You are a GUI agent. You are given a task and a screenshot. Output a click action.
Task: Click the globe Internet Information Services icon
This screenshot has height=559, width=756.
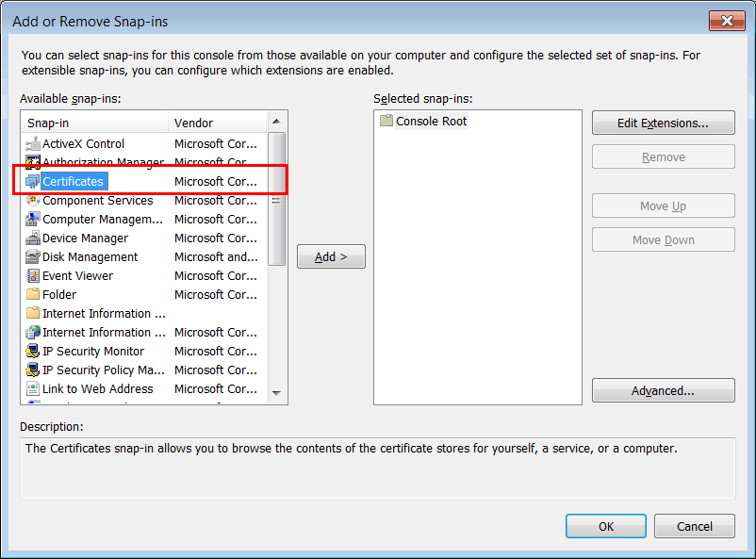point(33,333)
